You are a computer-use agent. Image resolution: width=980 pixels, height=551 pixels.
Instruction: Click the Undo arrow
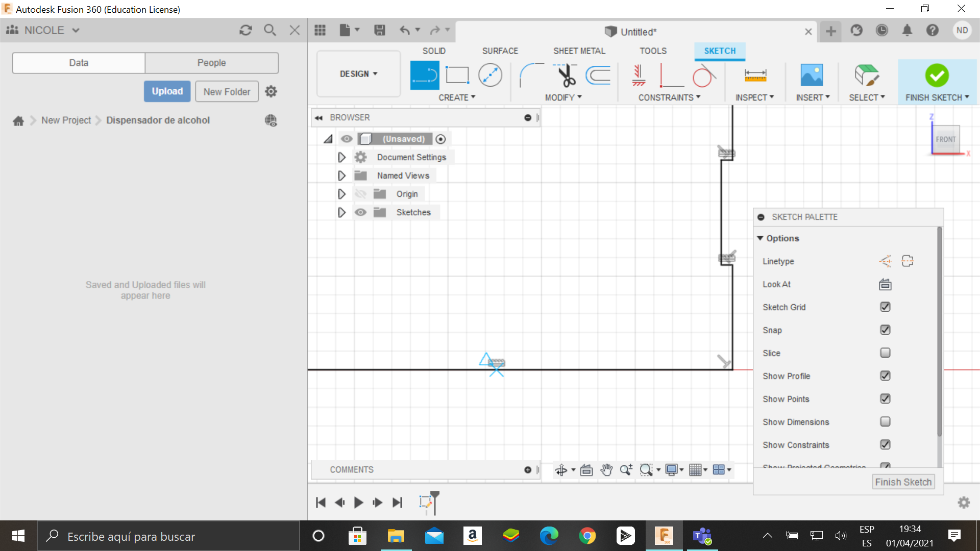pyautogui.click(x=405, y=31)
